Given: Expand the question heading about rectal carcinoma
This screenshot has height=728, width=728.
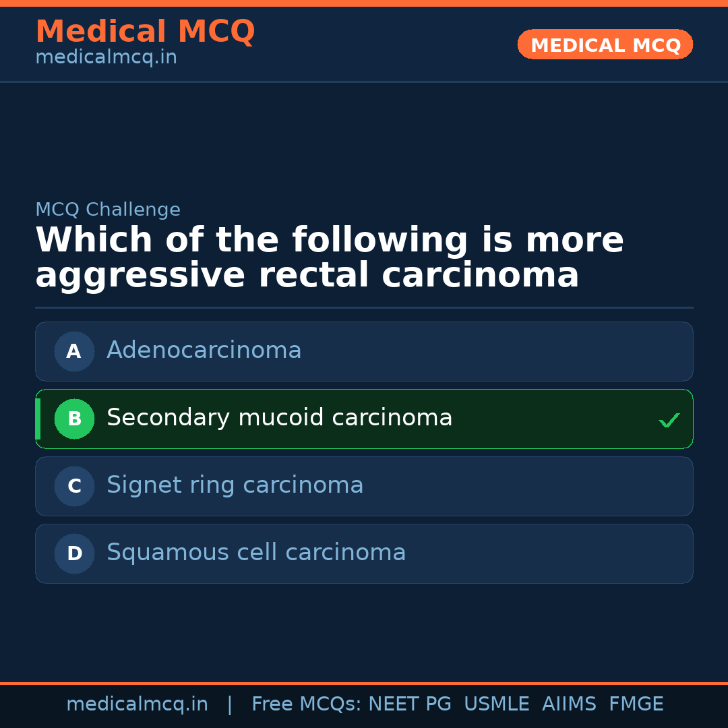Looking at the screenshot, I should 330,257.
